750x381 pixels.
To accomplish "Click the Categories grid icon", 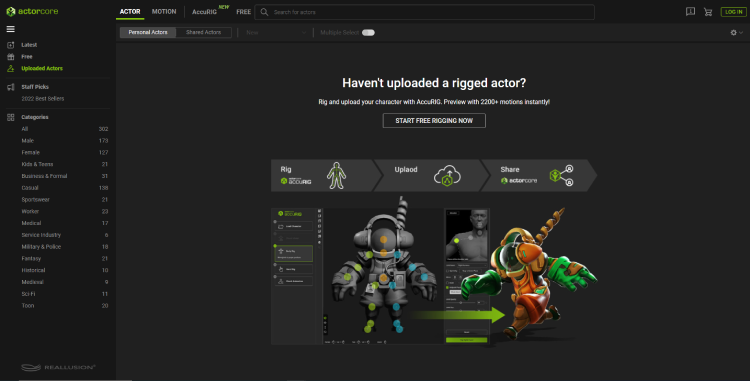I will 11,117.
